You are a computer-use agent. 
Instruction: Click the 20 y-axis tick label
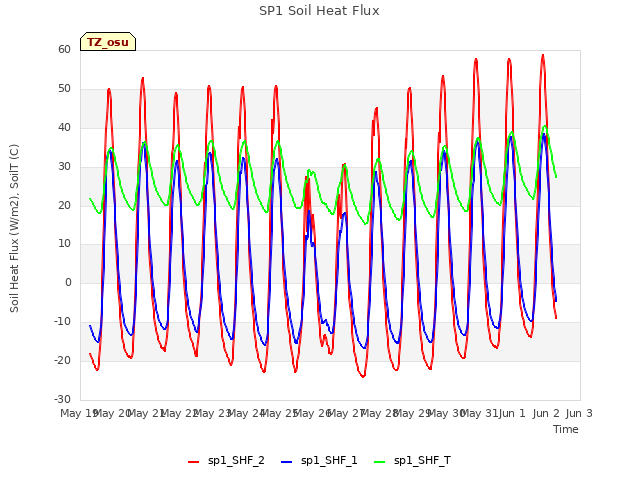pyautogui.click(x=64, y=205)
